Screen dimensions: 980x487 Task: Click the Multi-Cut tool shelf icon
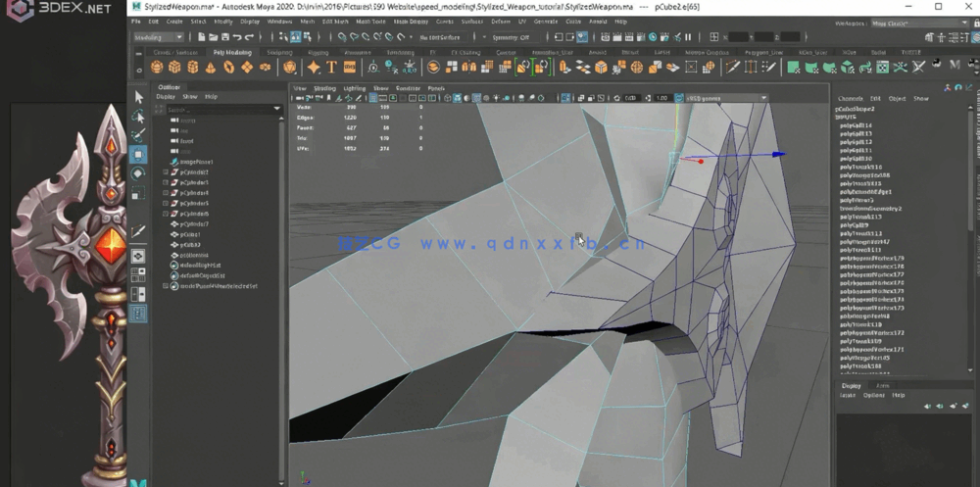732,68
